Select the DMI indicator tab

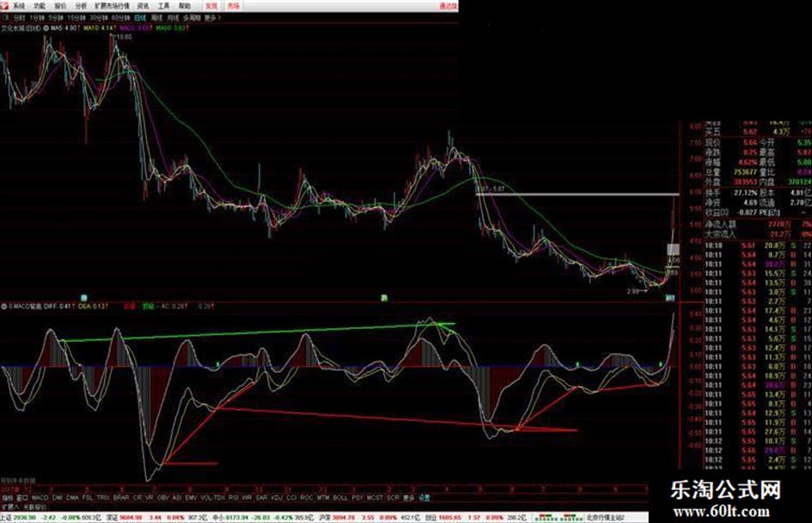click(57, 497)
